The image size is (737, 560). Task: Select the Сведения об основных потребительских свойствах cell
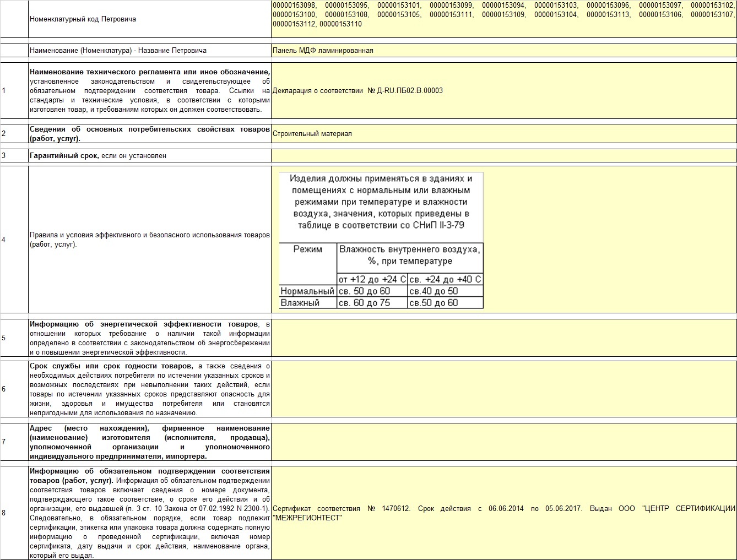tap(150, 133)
